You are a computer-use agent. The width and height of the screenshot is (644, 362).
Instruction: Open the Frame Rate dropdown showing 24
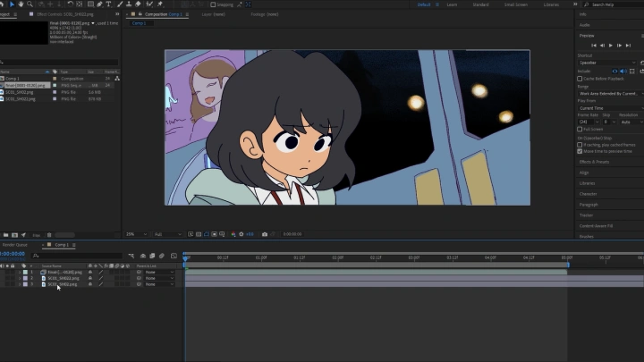[589, 122]
